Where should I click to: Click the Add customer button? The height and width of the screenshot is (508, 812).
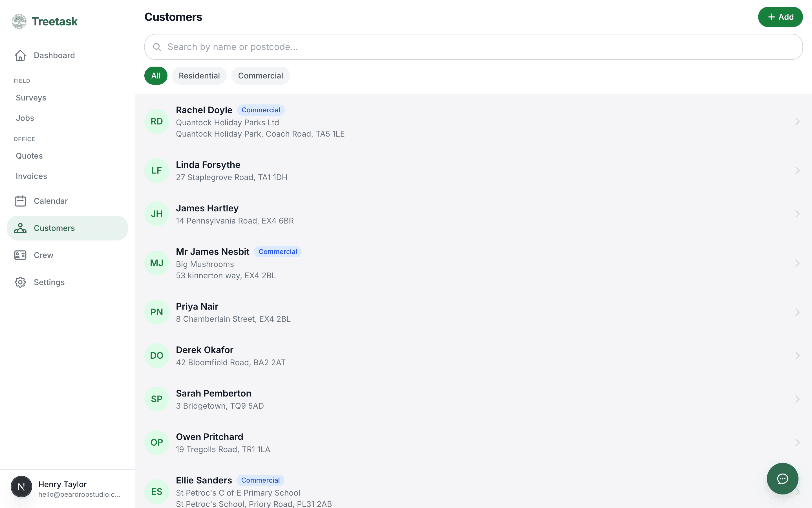(780, 17)
